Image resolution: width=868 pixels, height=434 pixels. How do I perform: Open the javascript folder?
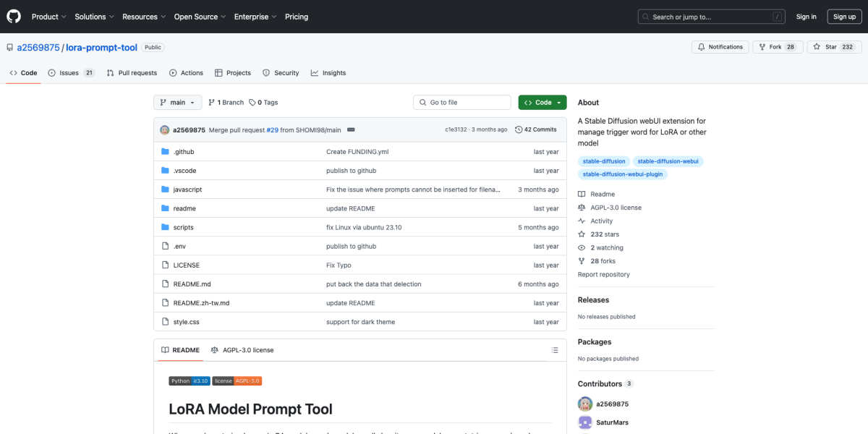(188, 189)
